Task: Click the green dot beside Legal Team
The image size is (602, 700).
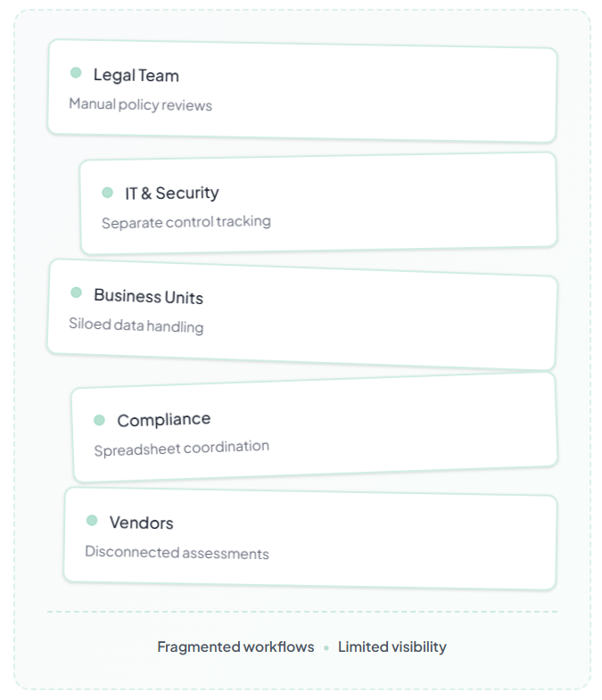Action: click(x=76, y=73)
